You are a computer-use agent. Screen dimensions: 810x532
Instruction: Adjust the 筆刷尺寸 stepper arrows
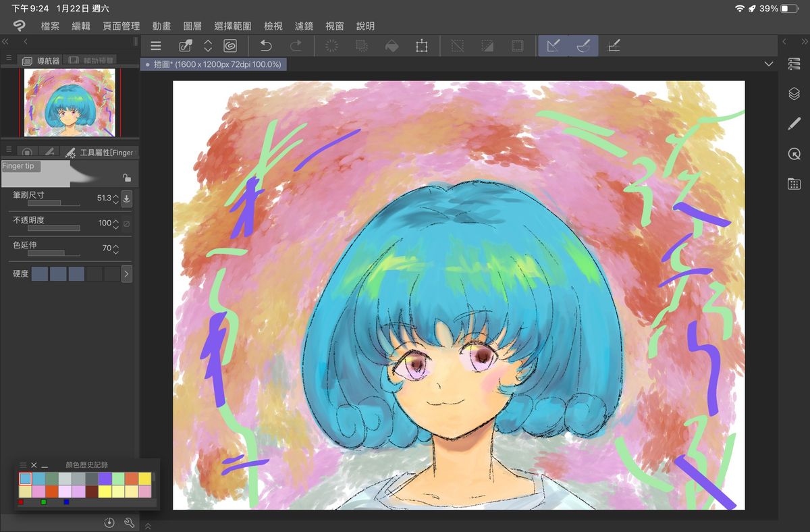[116, 198]
